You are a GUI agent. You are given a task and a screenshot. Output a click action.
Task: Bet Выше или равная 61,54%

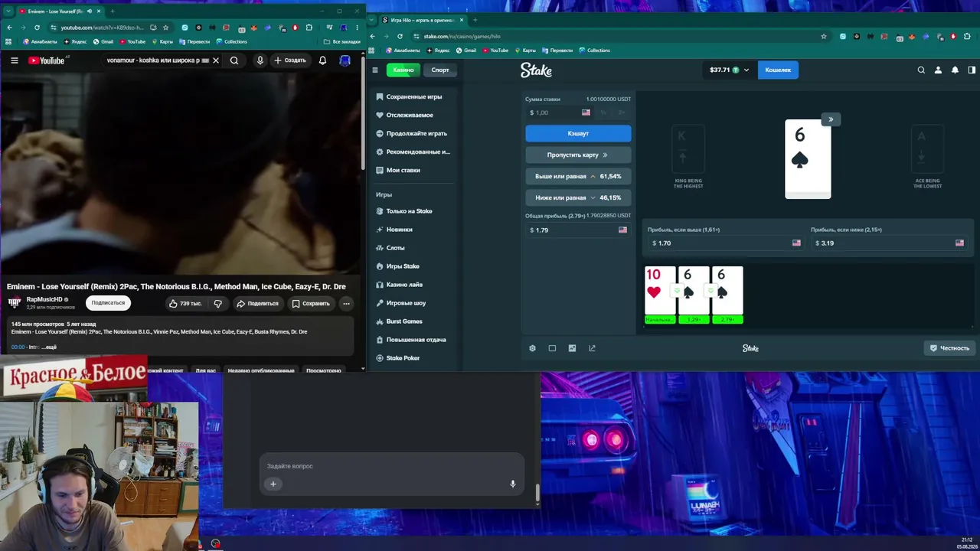click(578, 176)
